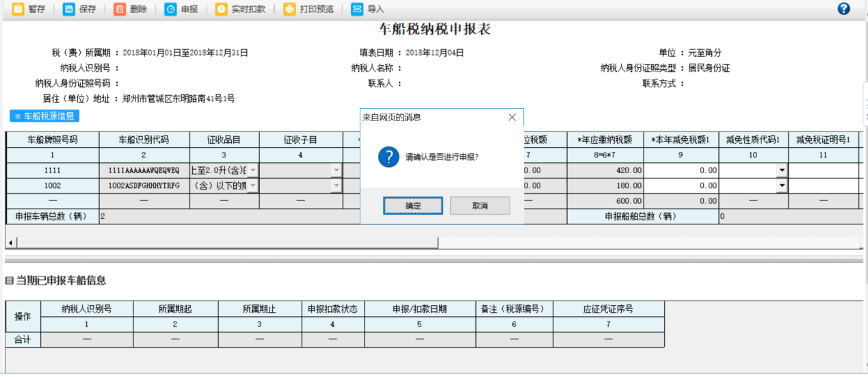Viewport: 868px width, 377px height.
Task: Click the 操作 column header
Action: (23, 316)
